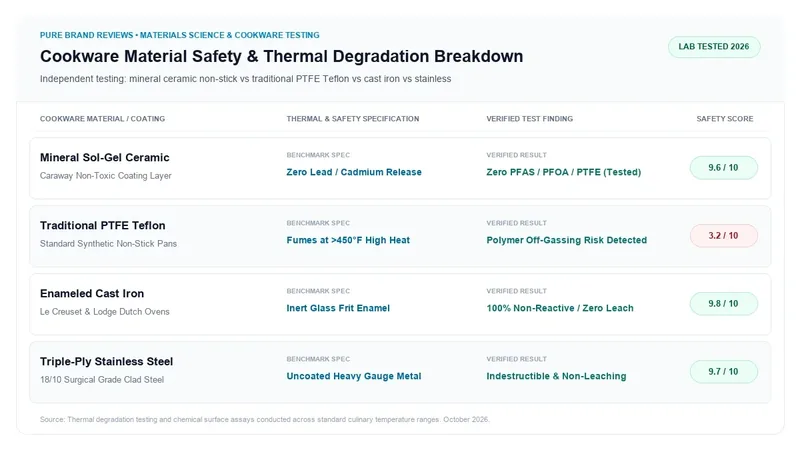The width and height of the screenshot is (800, 450).
Task: Click Polymer Off-Gassing Risk Detected result
Action: click(566, 240)
